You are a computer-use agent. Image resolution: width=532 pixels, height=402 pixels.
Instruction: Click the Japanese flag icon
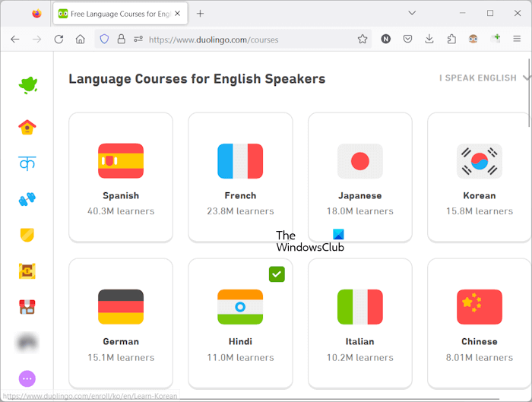360,161
